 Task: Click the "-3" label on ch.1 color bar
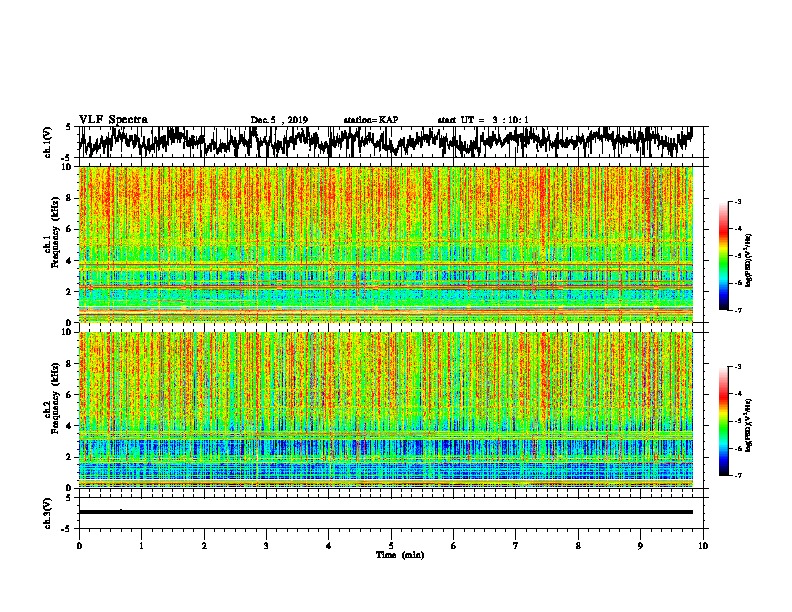(737, 201)
